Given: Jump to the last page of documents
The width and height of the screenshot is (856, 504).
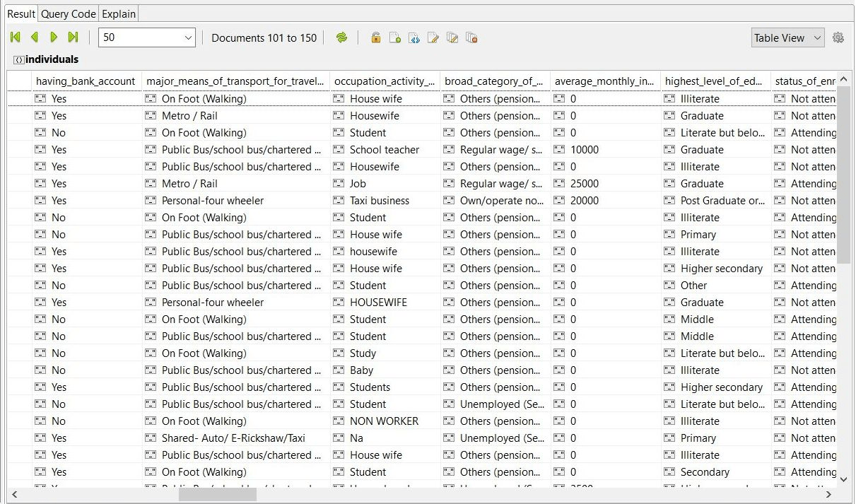Looking at the screenshot, I should 73,37.
